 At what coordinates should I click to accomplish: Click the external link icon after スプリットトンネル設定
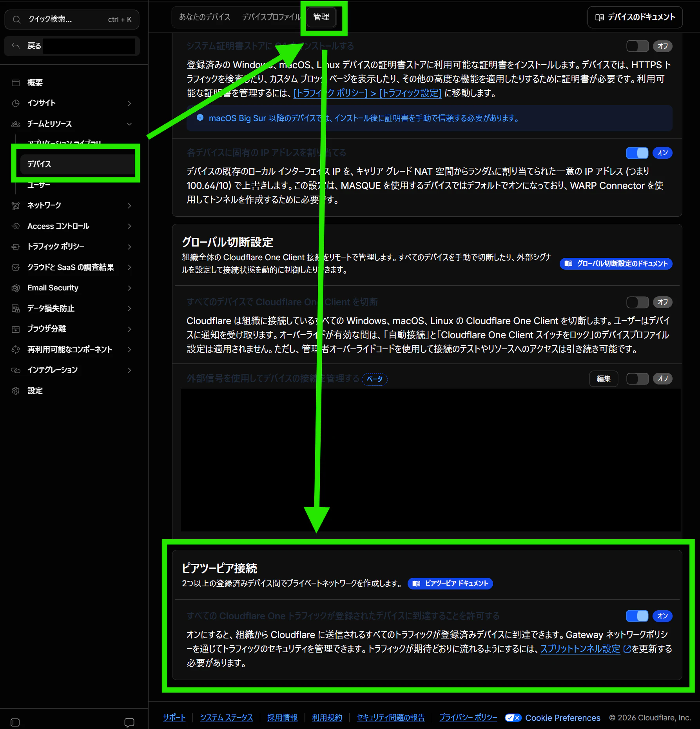pos(627,649)
